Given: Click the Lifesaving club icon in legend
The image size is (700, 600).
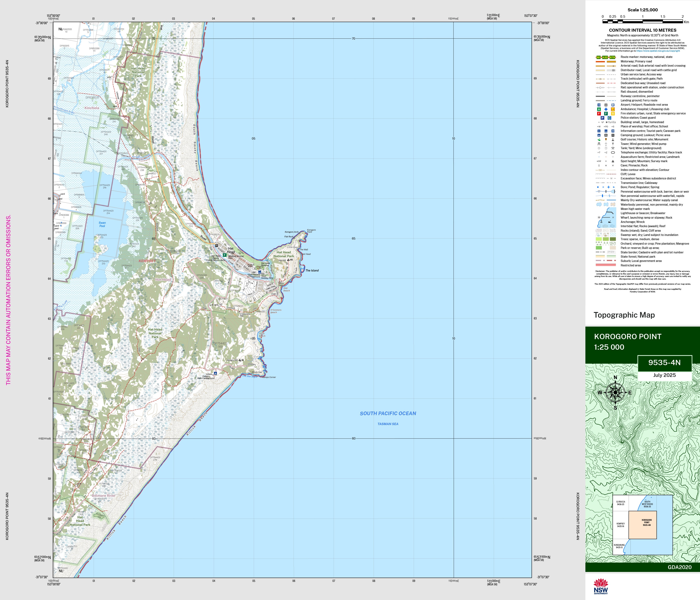Looking at the screenshot, I should click(613, 109).
